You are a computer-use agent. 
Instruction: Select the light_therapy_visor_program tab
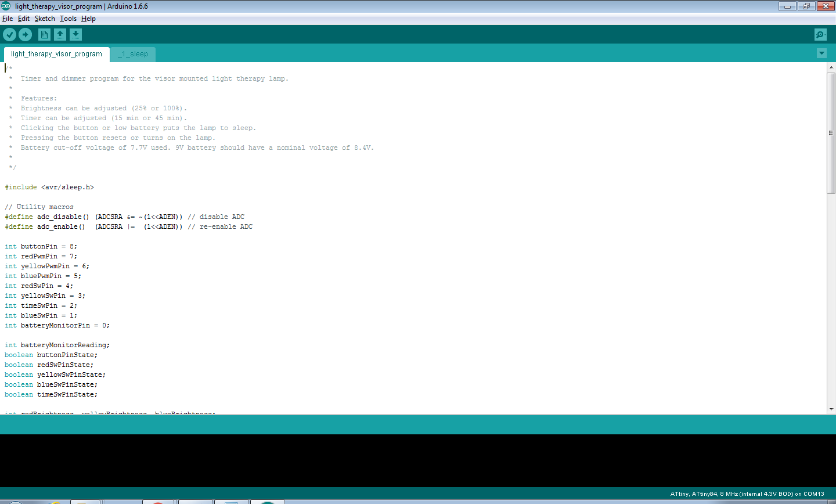56,53
